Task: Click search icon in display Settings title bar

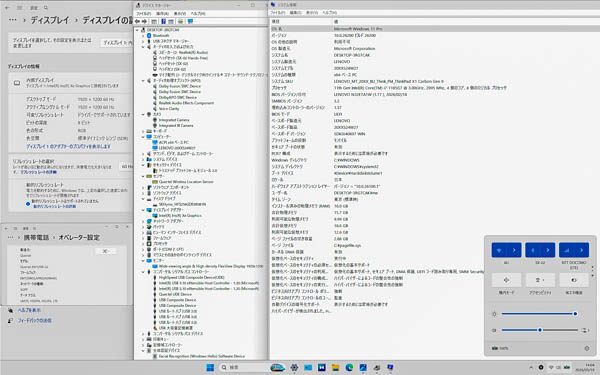Action: pos(46,8)
